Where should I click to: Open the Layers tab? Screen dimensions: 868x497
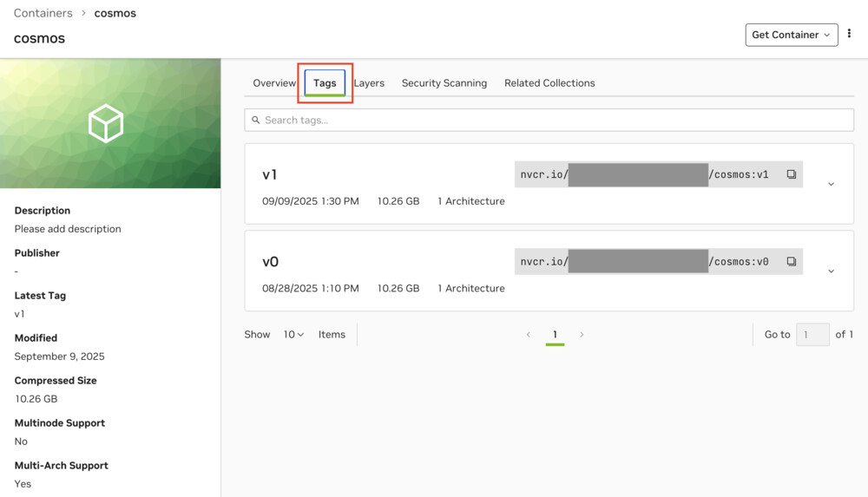pyautogui.click(x=370, y=83)
